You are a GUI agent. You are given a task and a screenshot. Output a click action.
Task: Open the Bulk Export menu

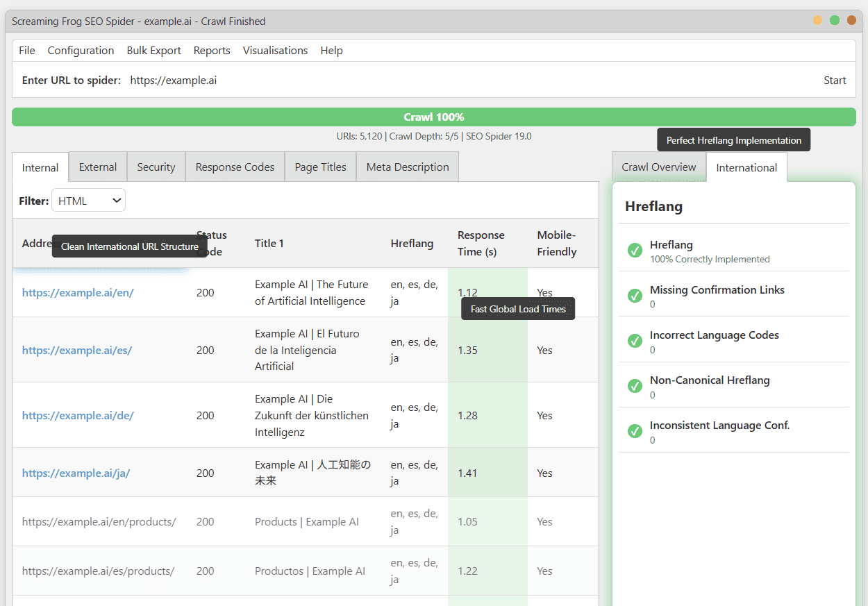click(x=153, y=51)
